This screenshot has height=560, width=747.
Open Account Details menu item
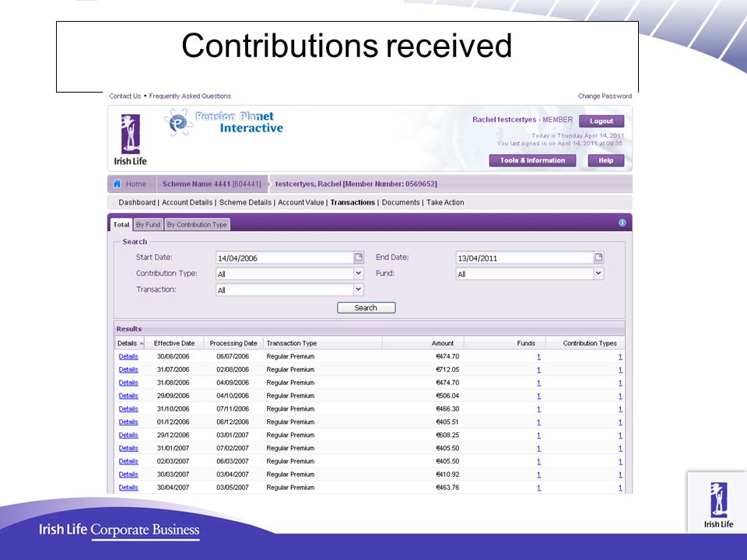coord(187,202)
